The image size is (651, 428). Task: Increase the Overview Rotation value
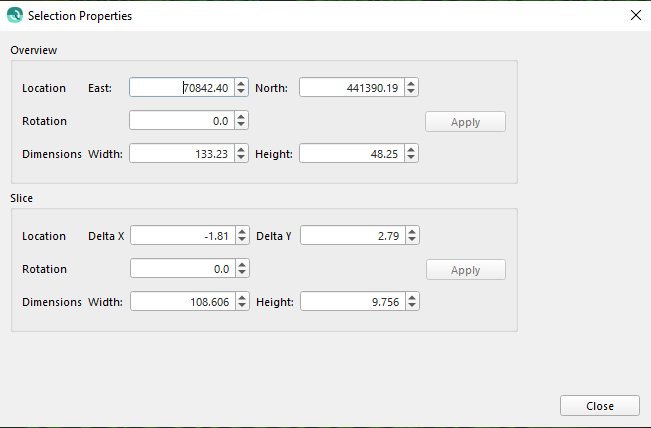241,116
